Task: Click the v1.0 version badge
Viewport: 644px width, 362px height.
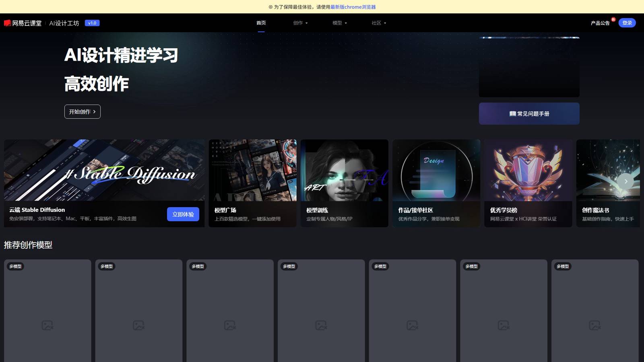Action: point(92,23)
